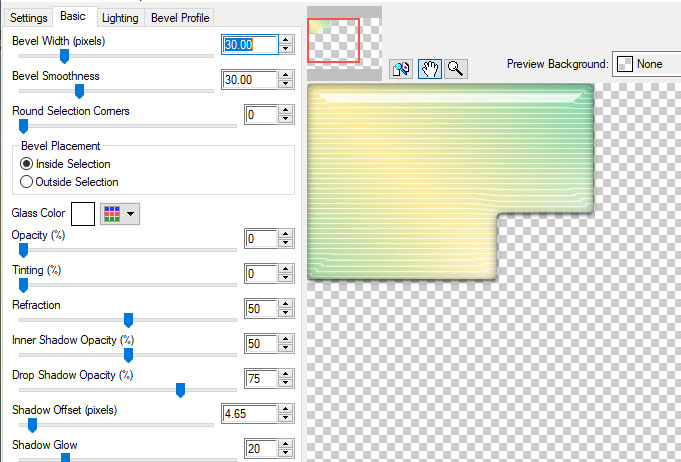Select Inside Selection bevel placement
The width and height of the screenshot is (681, 462).
coord(27,164)
